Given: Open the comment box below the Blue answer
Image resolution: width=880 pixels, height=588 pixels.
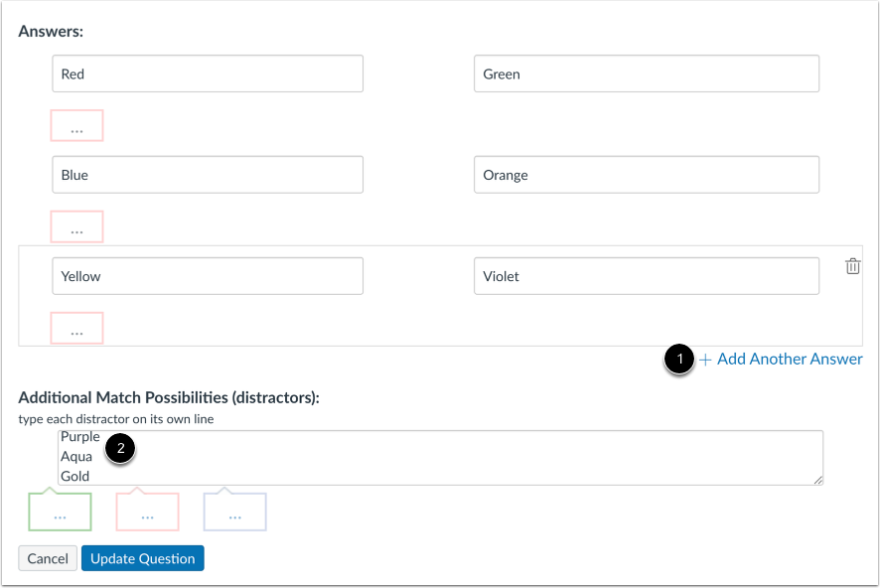Looking at the screenshot, I should click(x=76, y=226).
